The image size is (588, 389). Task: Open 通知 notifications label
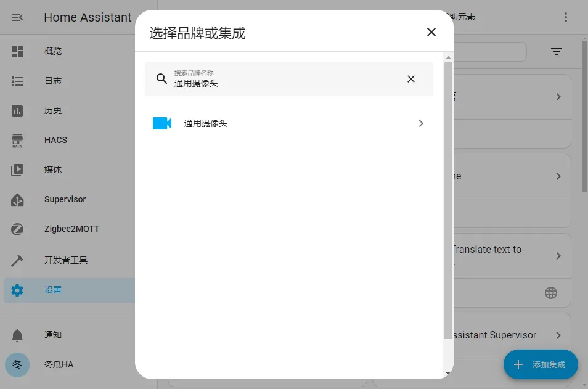(x=53, y=335)
